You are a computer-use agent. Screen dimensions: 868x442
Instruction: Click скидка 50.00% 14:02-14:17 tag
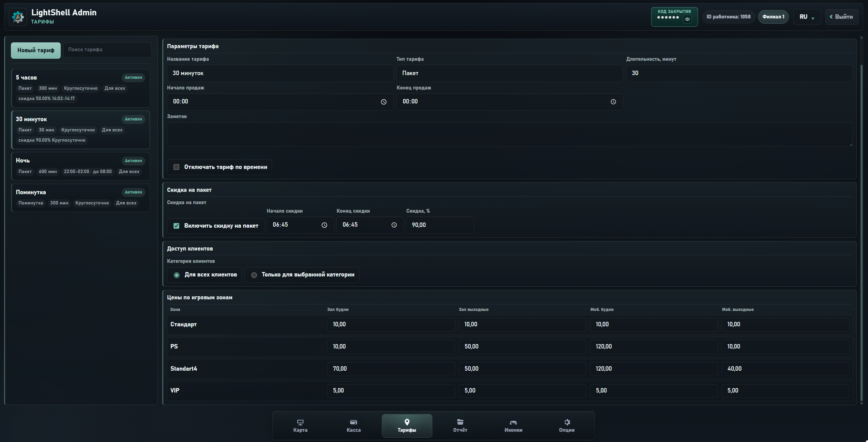(x=46, y=99)
